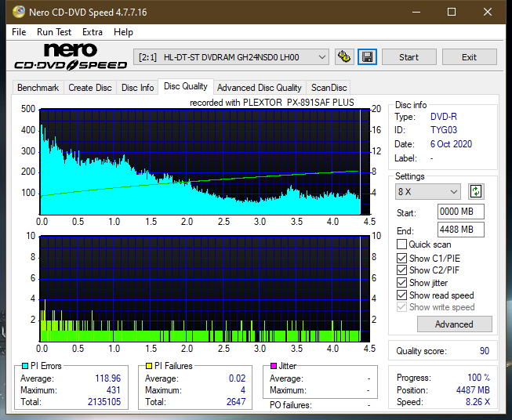
Task: Click the End MB input field
Action: [x=460, y=230]
